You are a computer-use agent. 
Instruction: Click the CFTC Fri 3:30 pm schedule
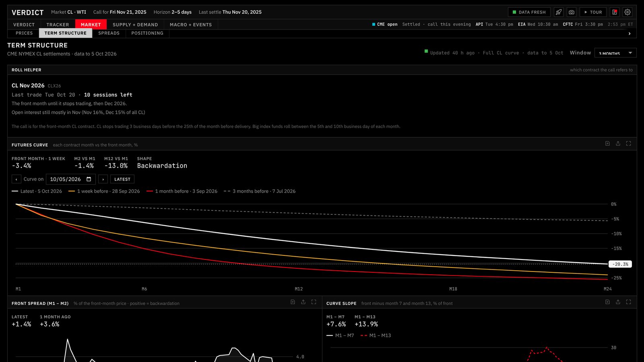(x=583, y=25)
